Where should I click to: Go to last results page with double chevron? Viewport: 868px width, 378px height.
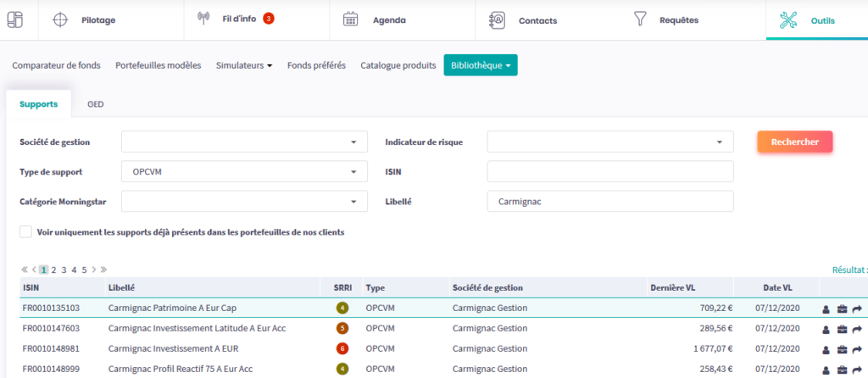pyautogui.click(x=103, y=270)
